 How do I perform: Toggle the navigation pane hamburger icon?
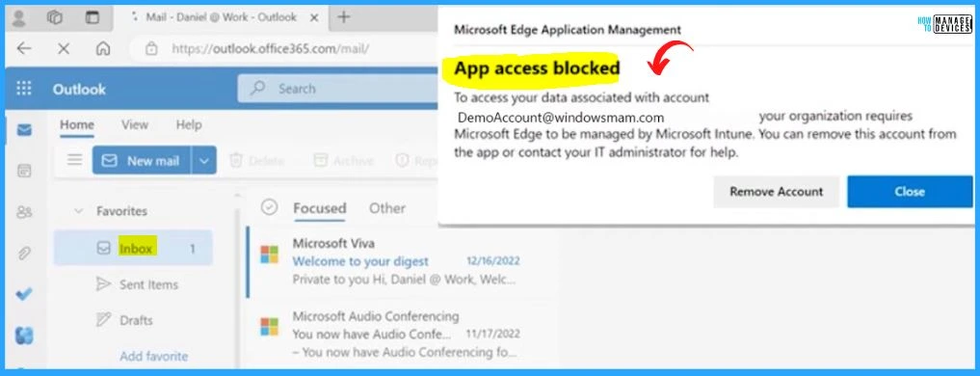click(x=75, y=160)
